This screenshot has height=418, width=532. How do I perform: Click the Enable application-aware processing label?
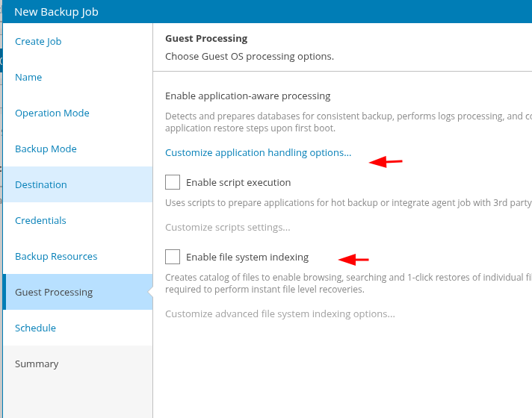[x=247, y=96]
